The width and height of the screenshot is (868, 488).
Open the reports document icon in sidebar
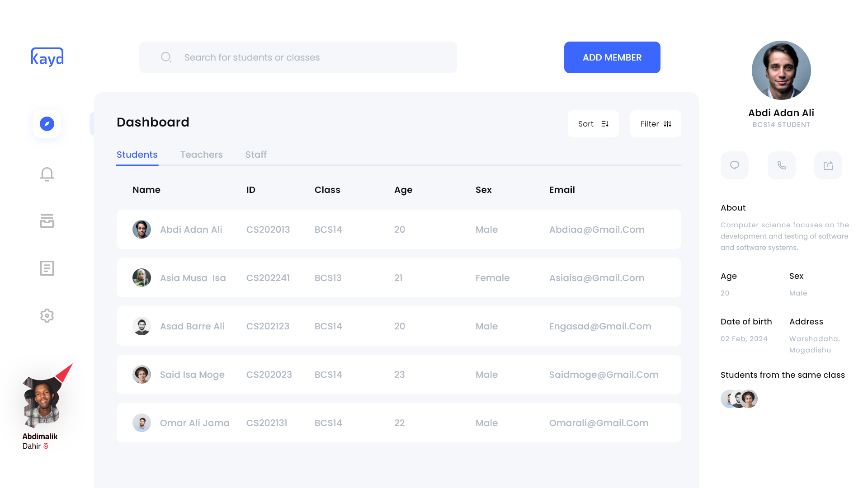[x=47, y=268]
